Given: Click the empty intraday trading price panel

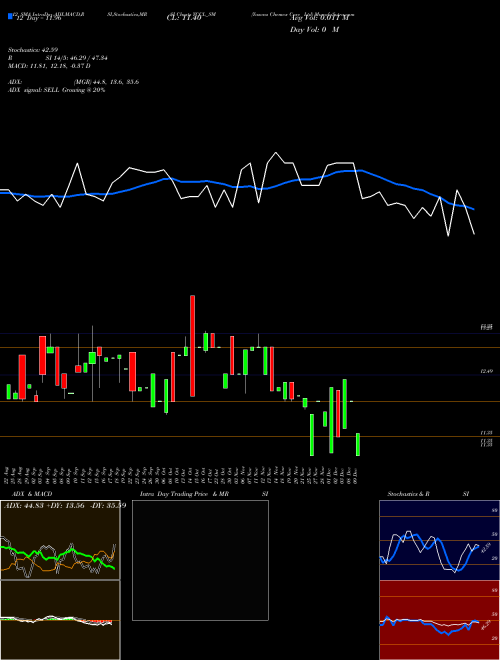Looking at the screenshot, I should coord(200,560).
